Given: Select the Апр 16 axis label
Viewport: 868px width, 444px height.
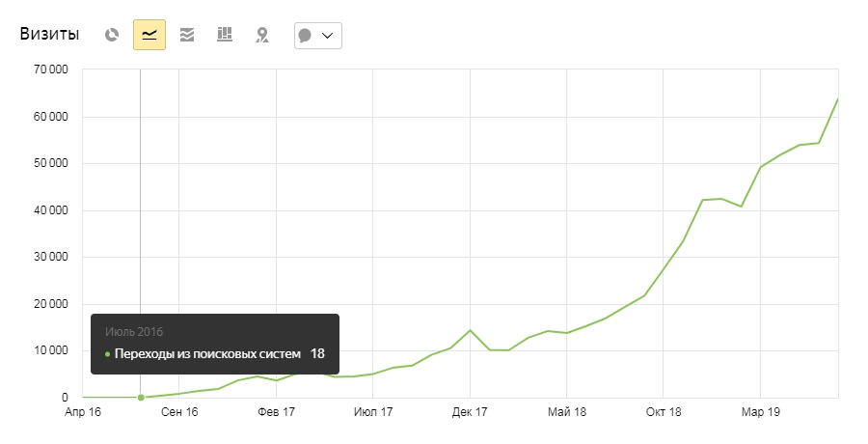Looking at the screenshot, I should coord(83,412).
